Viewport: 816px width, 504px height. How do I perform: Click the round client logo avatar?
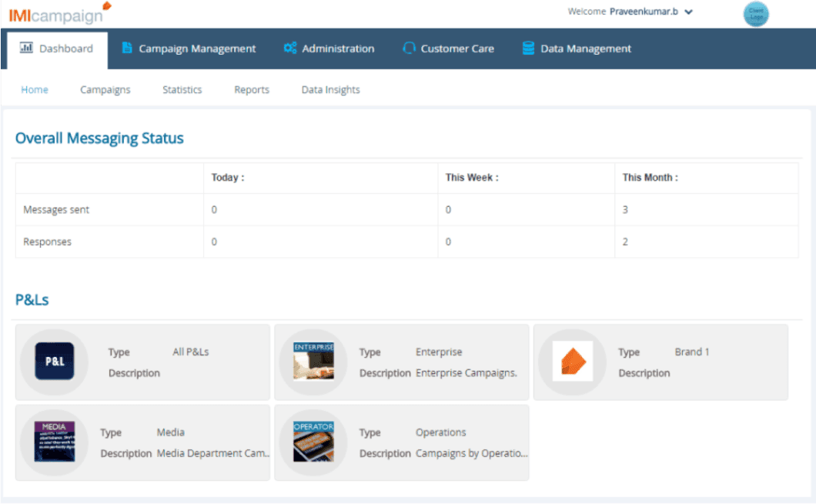pos(756,14)
